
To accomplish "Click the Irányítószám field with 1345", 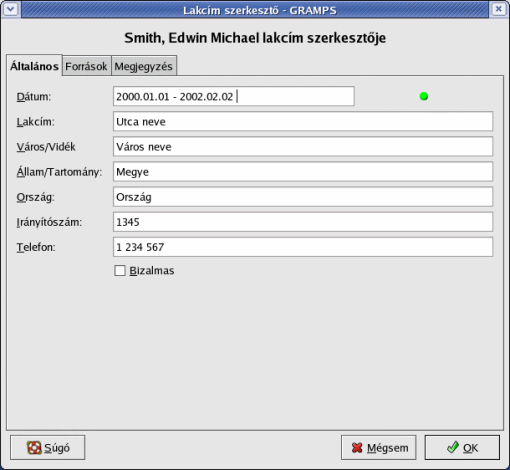I will click(303, 222).
